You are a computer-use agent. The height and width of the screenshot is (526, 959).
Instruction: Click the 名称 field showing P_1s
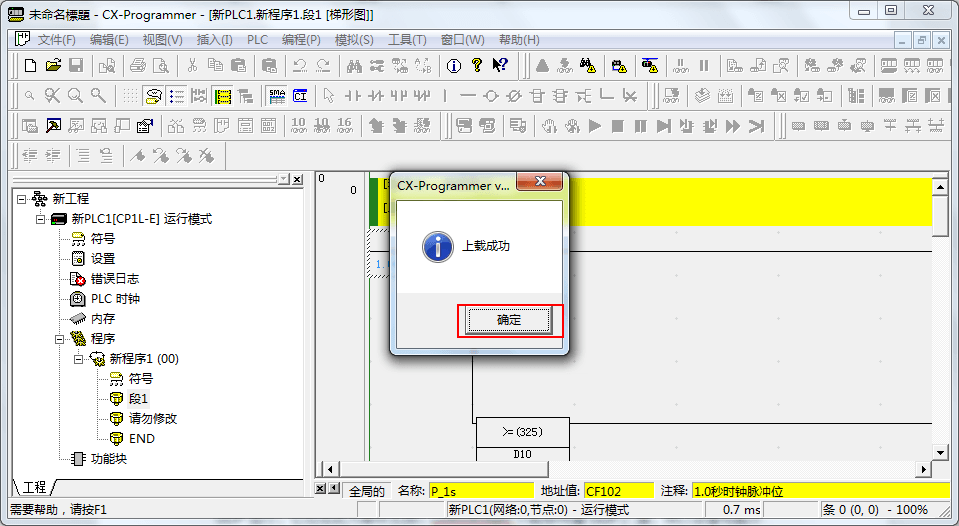point(481,491)
